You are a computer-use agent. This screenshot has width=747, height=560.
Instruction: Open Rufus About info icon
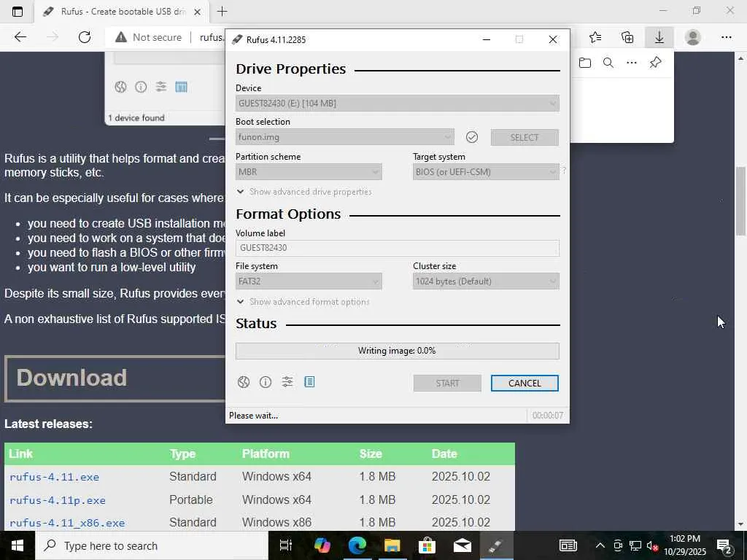[x=266, y=382]
